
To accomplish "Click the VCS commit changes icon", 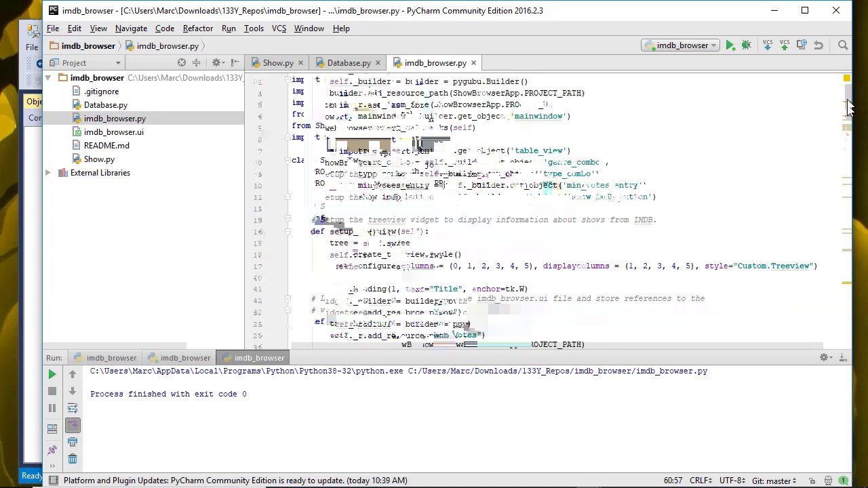I will (785, 45).
